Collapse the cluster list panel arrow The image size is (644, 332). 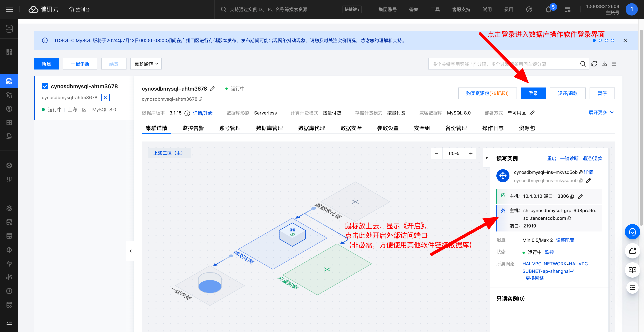pyautogui.click(x=130, y=251)
